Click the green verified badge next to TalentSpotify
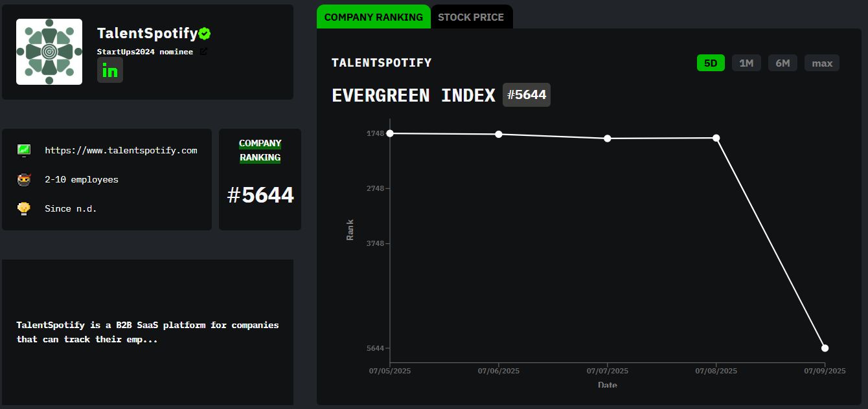This screenshot has width=868, height=409. pyautogui.click(x=205, y=34)
